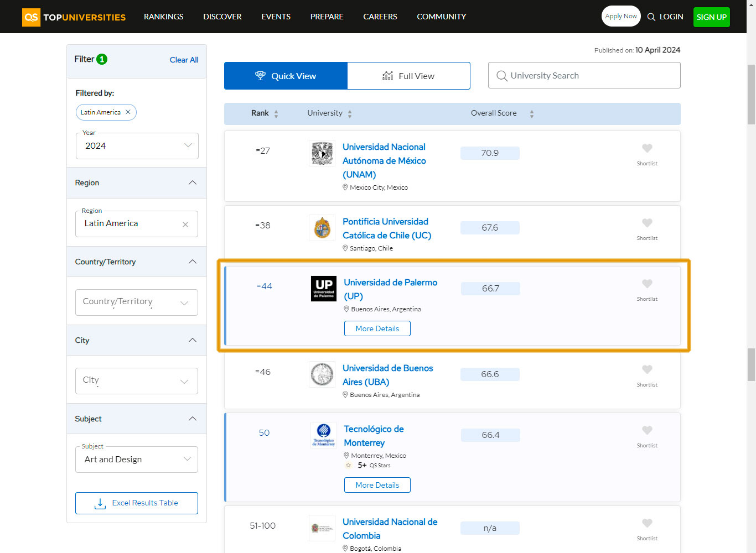Click the Universidad de Palermo UP logo
The width and height of the screenshot is (756, 553).
click(324, 289)
